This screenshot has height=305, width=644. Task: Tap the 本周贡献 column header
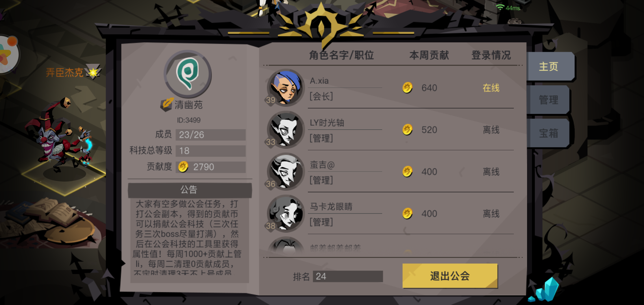429,55
